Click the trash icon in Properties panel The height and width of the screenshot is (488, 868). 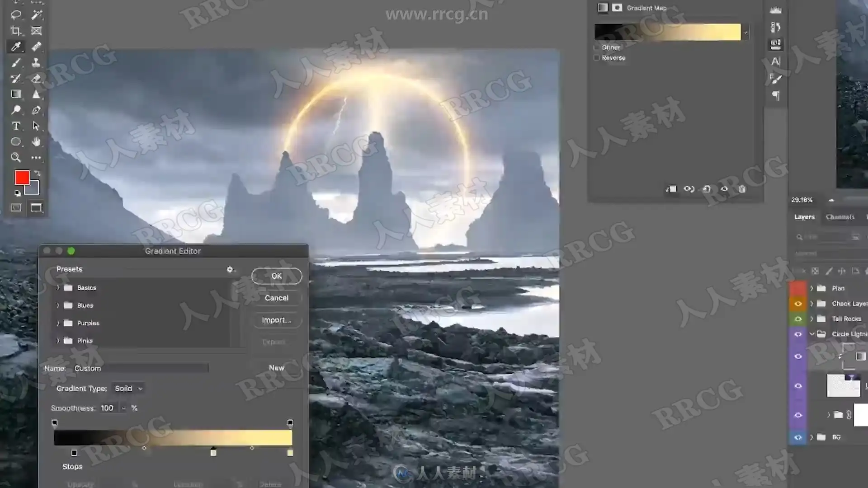coord(742,189)
